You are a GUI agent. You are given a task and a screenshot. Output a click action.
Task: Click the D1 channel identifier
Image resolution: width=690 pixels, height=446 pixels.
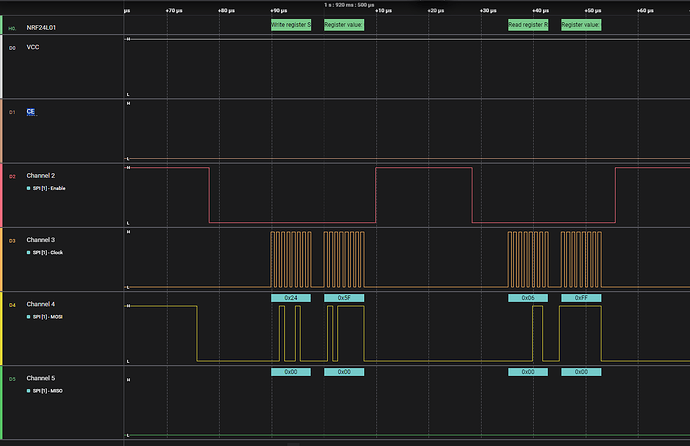pos(12,113)
